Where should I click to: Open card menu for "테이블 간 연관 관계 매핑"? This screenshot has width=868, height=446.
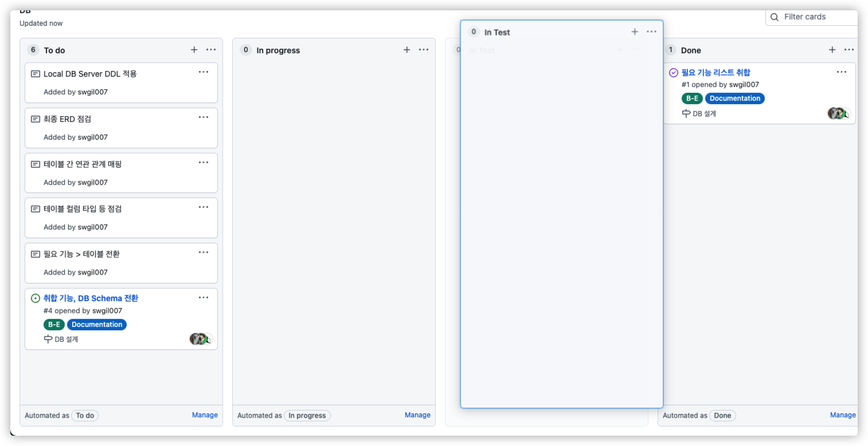point(204,163)
